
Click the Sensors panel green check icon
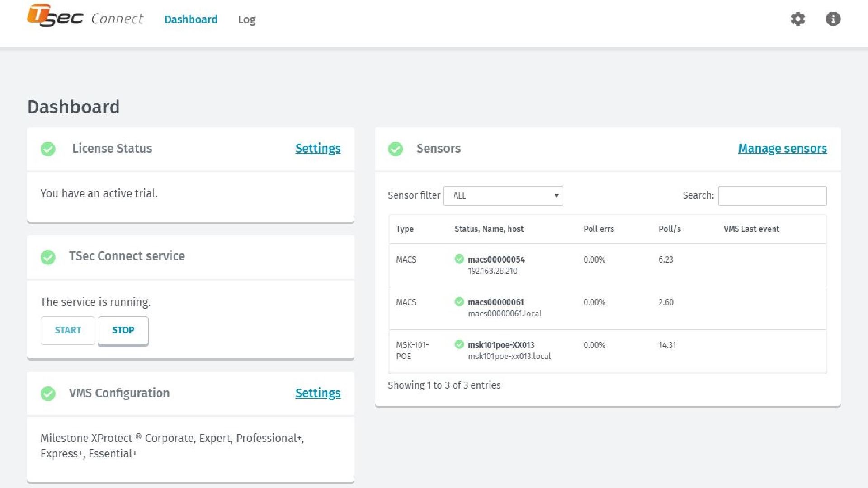point(396,149)
